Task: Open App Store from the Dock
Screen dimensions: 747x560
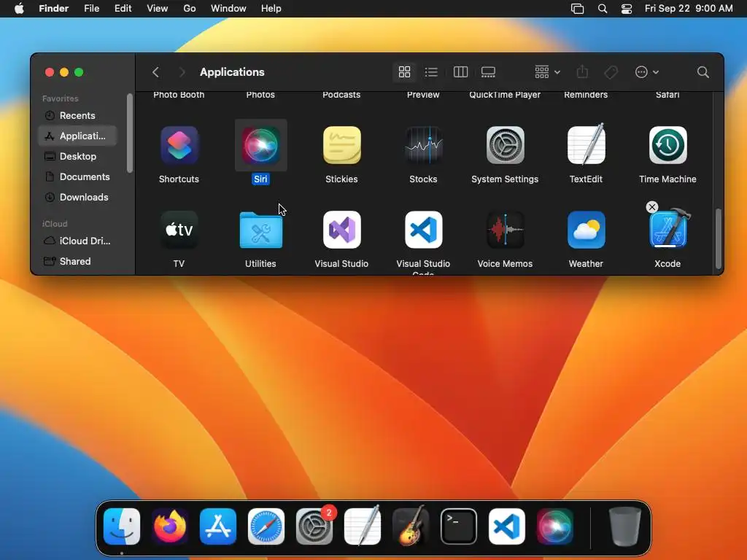Action: 218,526
